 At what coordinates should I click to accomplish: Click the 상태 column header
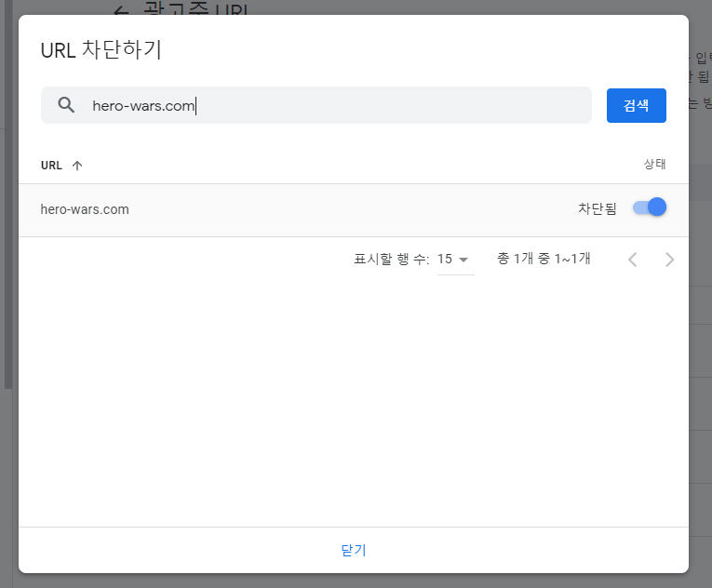coord(654,164)
